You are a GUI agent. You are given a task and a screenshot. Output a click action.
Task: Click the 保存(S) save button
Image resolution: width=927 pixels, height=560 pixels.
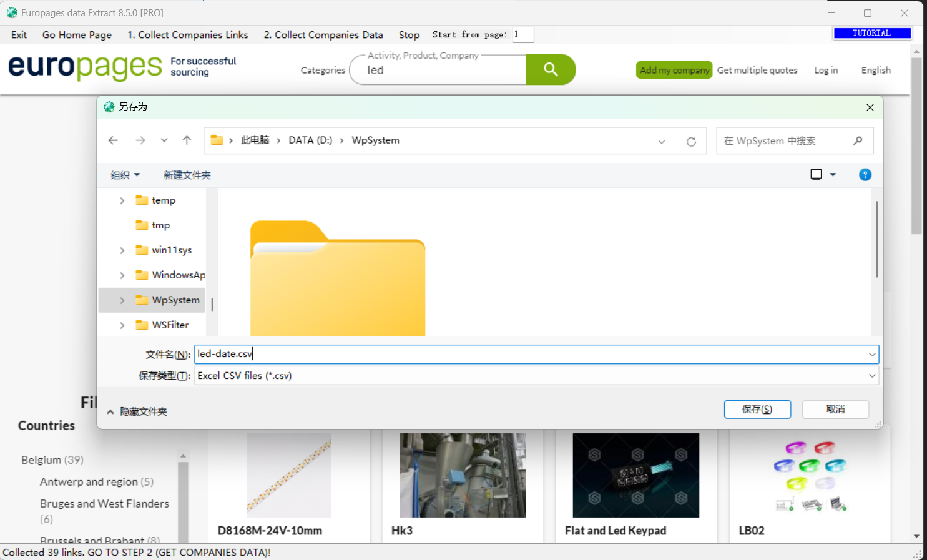[x=757, y=410]
